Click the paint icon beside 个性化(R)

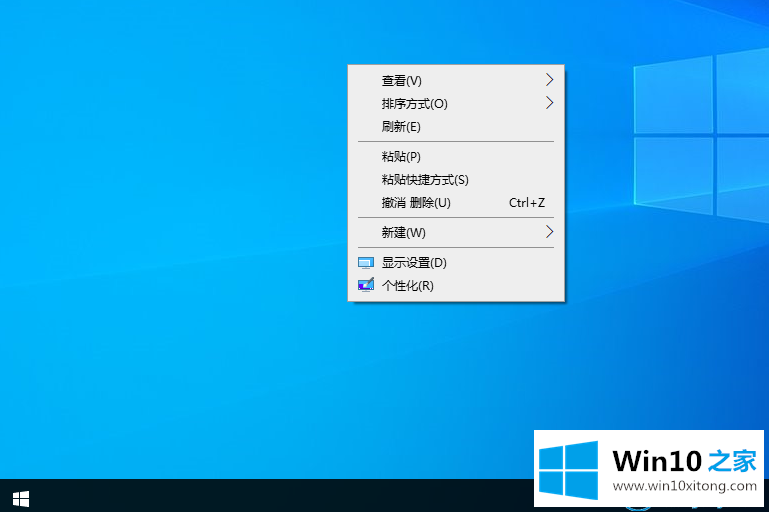point(365,286)
